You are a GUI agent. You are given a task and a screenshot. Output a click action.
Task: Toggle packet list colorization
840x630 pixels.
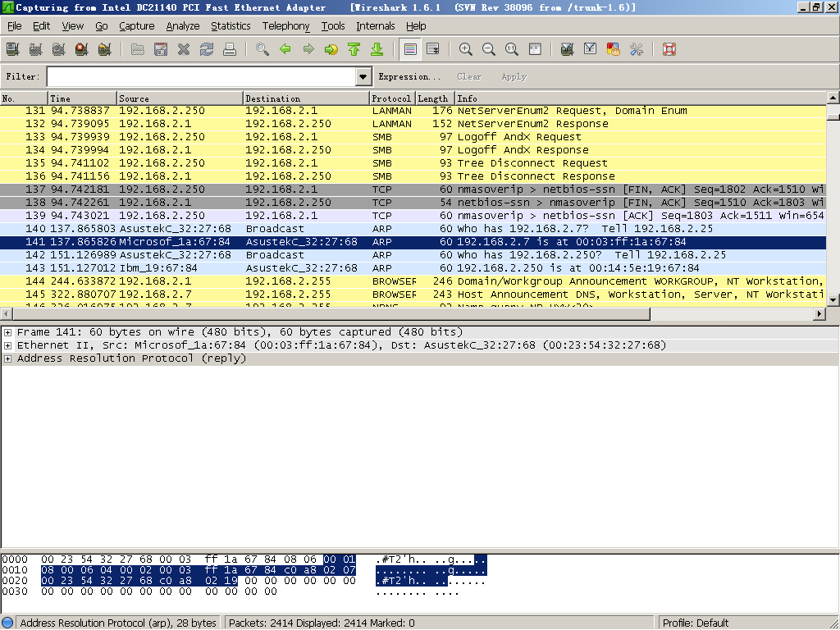(410, 50)
